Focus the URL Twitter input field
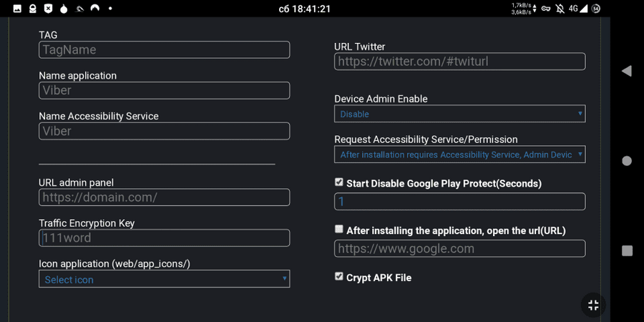 coord(460,62)
